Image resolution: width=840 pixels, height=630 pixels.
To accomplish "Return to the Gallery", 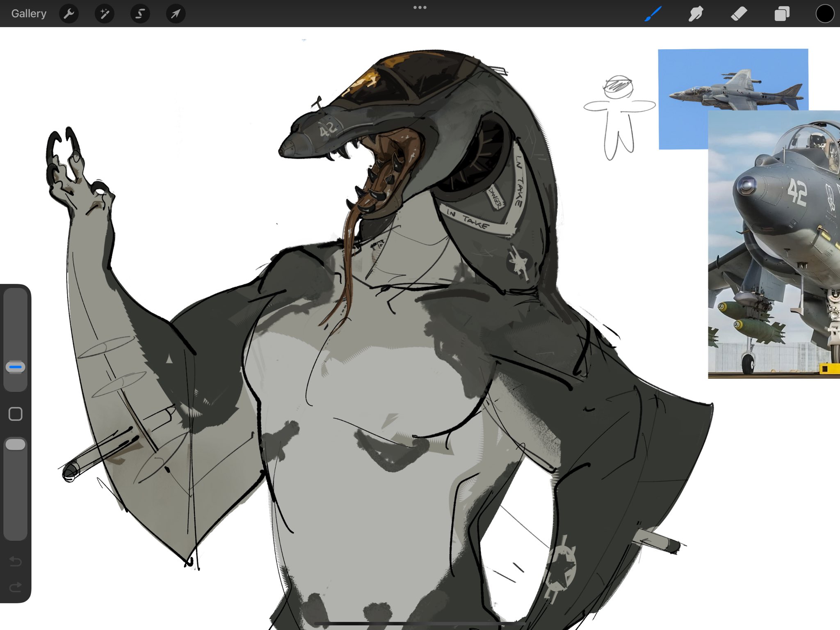I will point(29,14).
